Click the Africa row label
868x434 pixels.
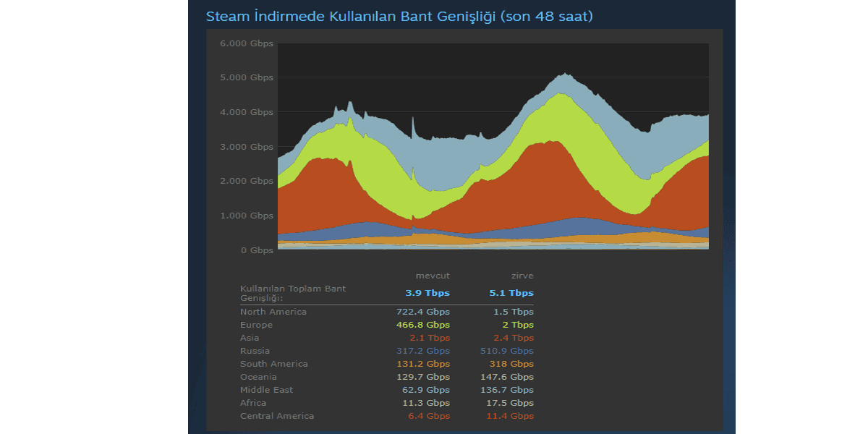[253, 403]
